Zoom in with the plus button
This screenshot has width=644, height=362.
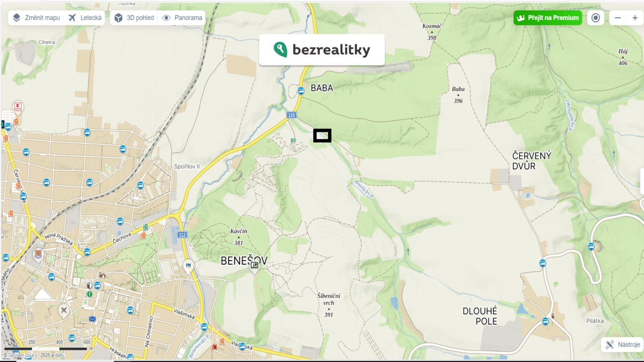635,18
